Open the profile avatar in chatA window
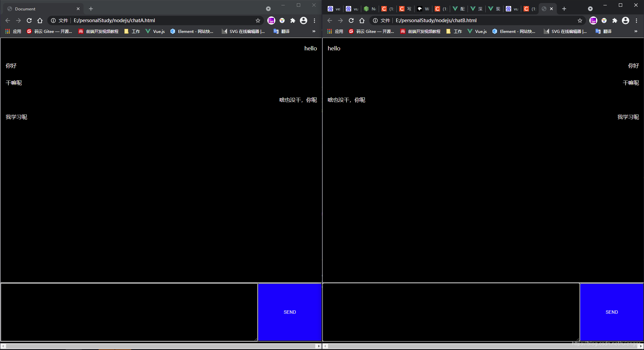The width and height of the screenshot is (644, 350). pyautogui.click(x=304, y=20)
